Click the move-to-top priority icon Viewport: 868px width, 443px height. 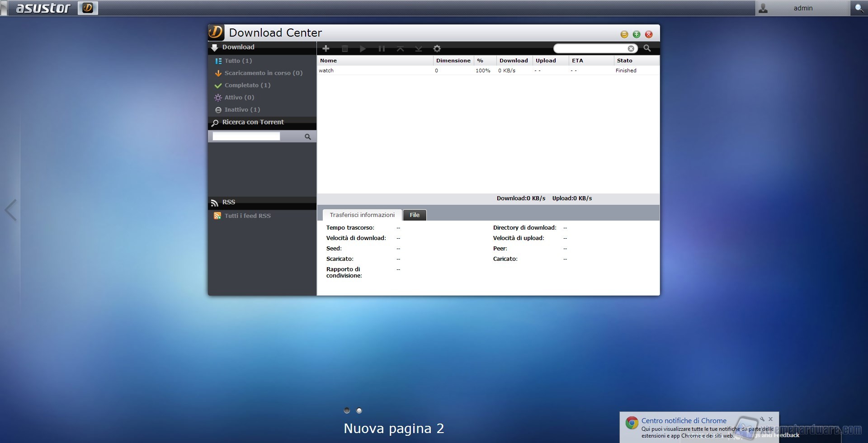[x=400, y=48]
